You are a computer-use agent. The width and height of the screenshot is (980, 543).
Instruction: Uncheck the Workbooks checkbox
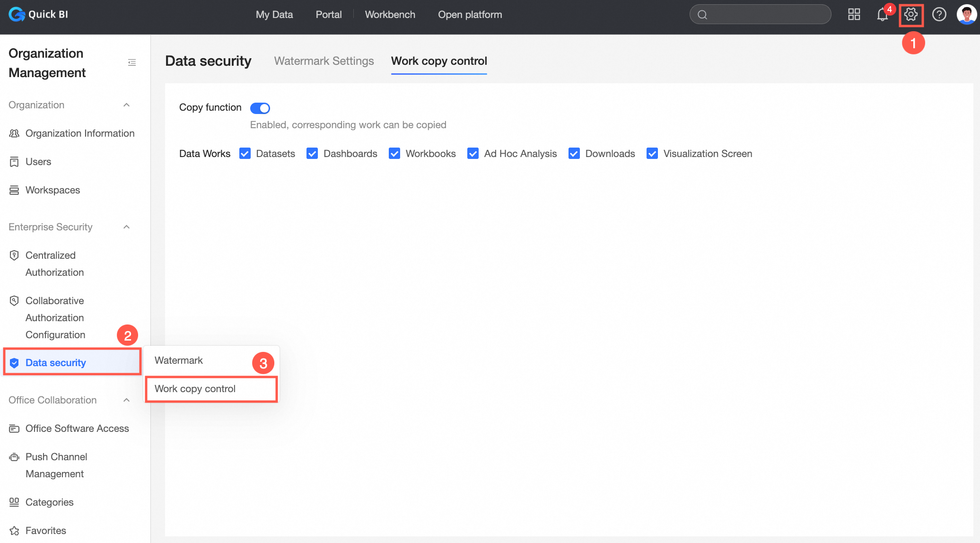(394, 154)
